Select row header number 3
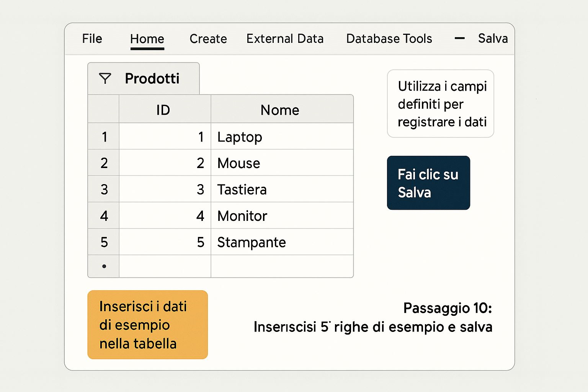 click(104, 190)
